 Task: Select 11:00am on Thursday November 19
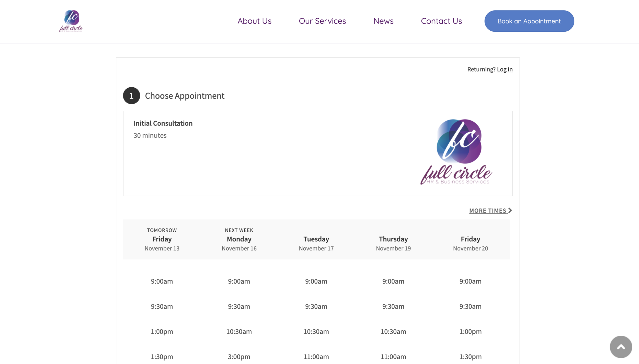393,357
